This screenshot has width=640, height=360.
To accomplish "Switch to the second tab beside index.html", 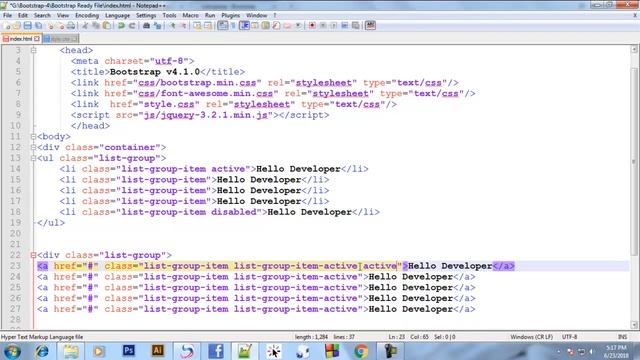I will tap(60, 39).
